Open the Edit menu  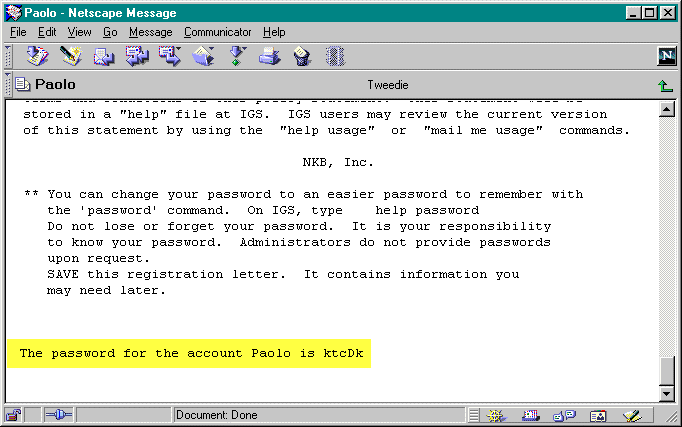pos(47,32)
